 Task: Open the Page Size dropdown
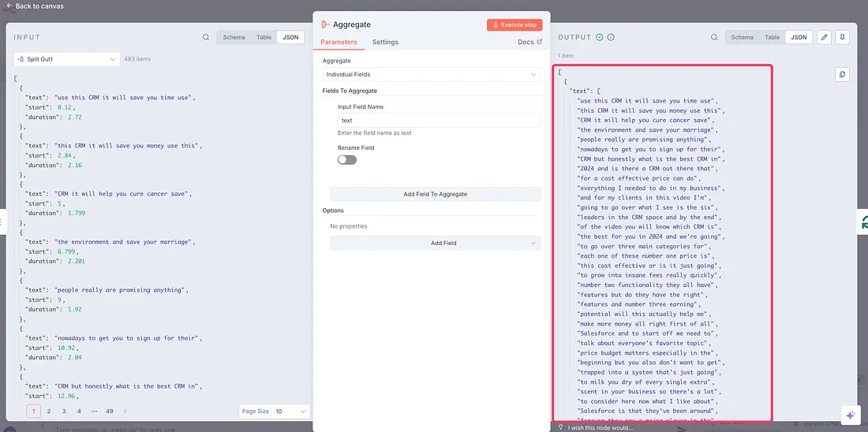(291, 412)
